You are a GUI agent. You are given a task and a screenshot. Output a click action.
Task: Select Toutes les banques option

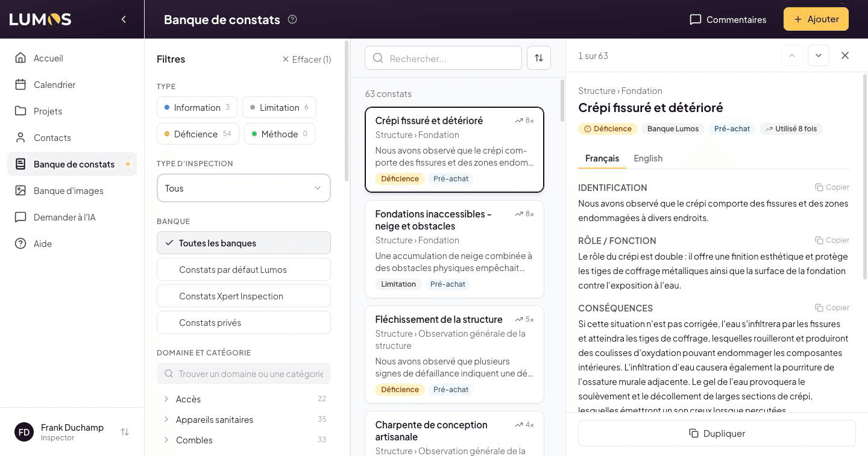pos(244,243)
